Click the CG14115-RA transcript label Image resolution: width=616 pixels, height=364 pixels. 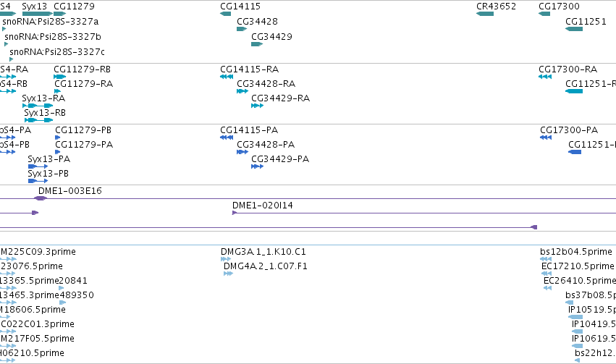[x=250, y=69]
